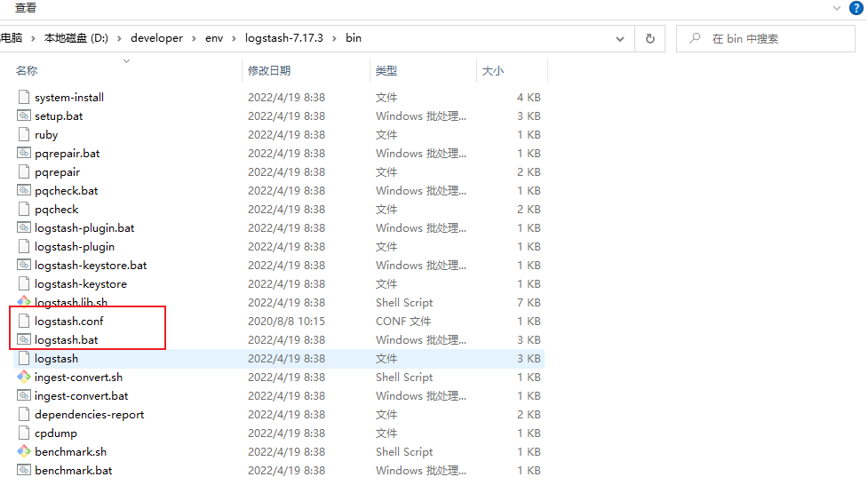Select the file named cpdump
Viewport: 868px width, 485px height.
point(55,433)
